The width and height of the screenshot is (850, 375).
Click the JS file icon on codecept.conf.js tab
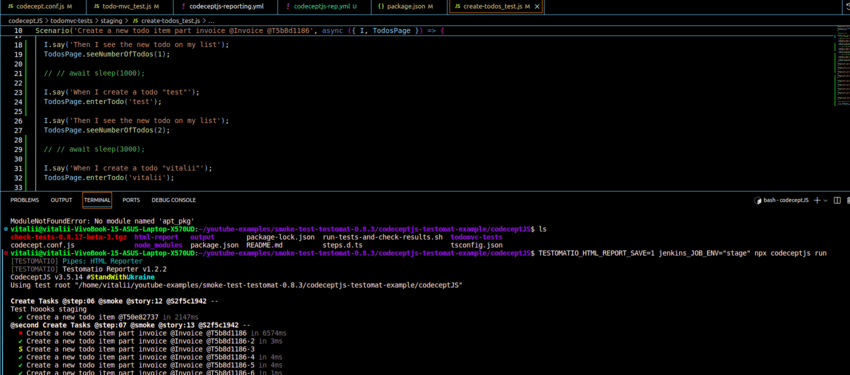click(x=11, y=7)
